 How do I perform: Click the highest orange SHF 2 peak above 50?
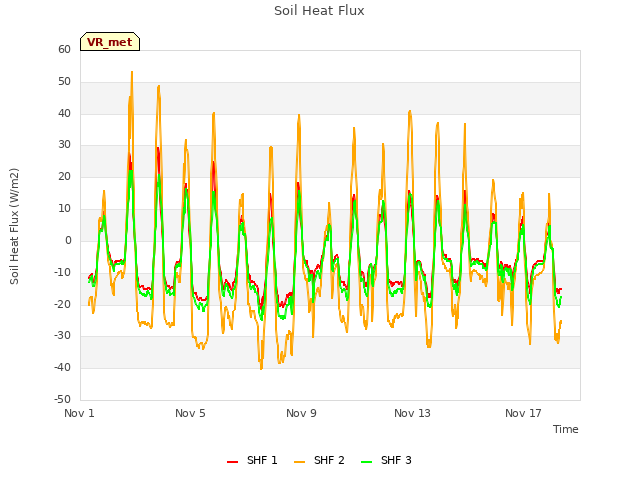pos(132,72)
